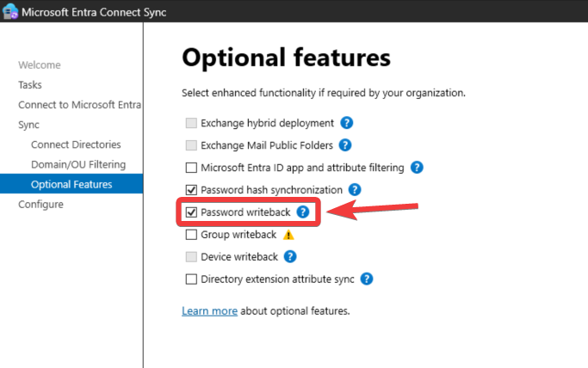Image resolution: width=588 pixels, height=368 pixels.
Task: Open the Tasks step in sidebar
Action: pos(30,85)
